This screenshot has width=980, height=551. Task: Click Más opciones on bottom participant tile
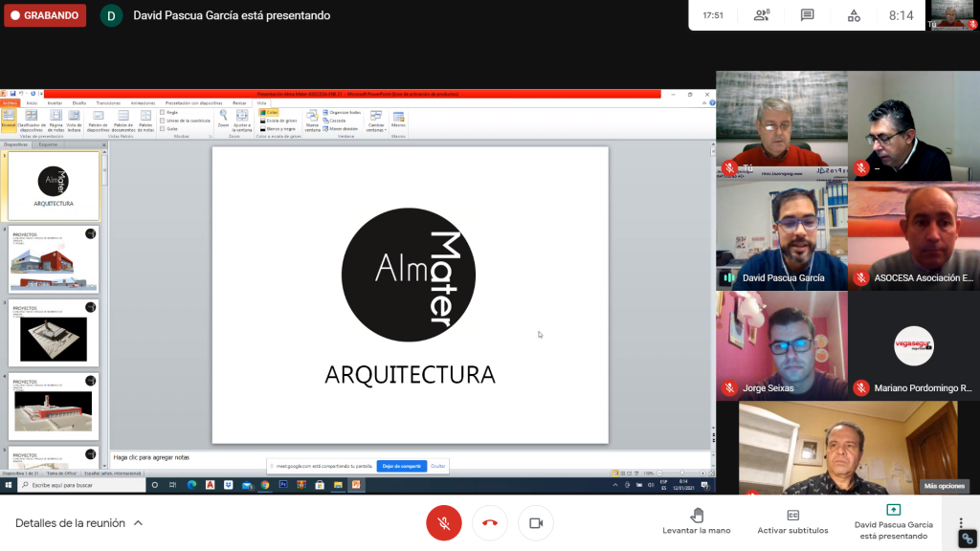coord(944,486)
